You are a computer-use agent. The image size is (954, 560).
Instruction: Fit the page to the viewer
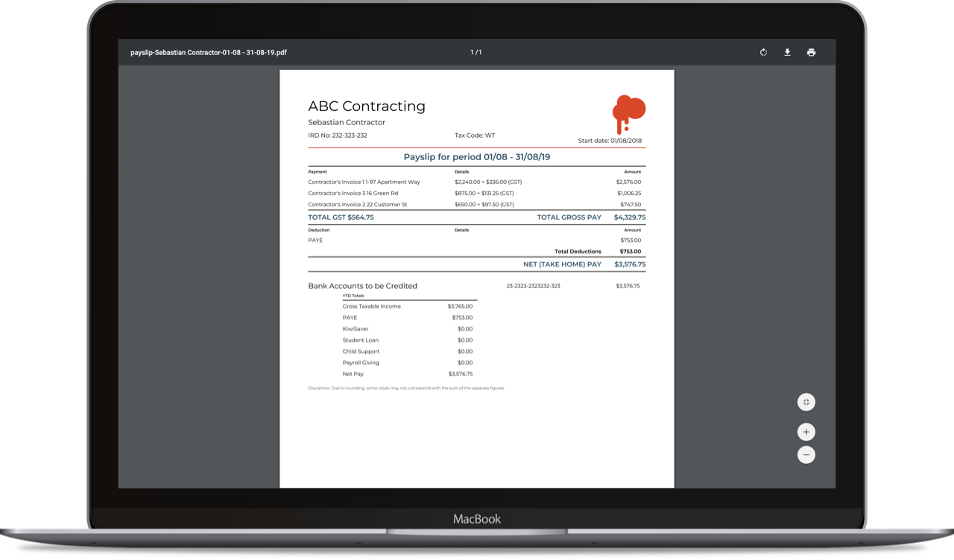point(806,402)
